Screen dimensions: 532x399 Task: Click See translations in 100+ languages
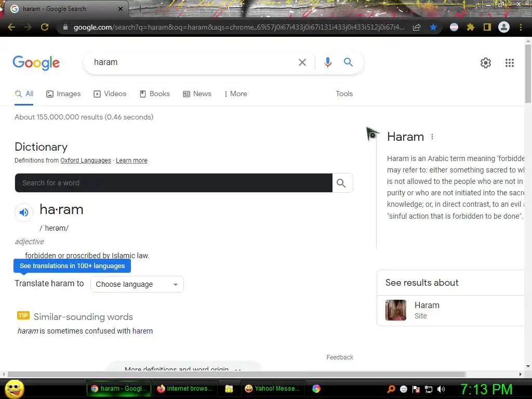coord(72,266)
